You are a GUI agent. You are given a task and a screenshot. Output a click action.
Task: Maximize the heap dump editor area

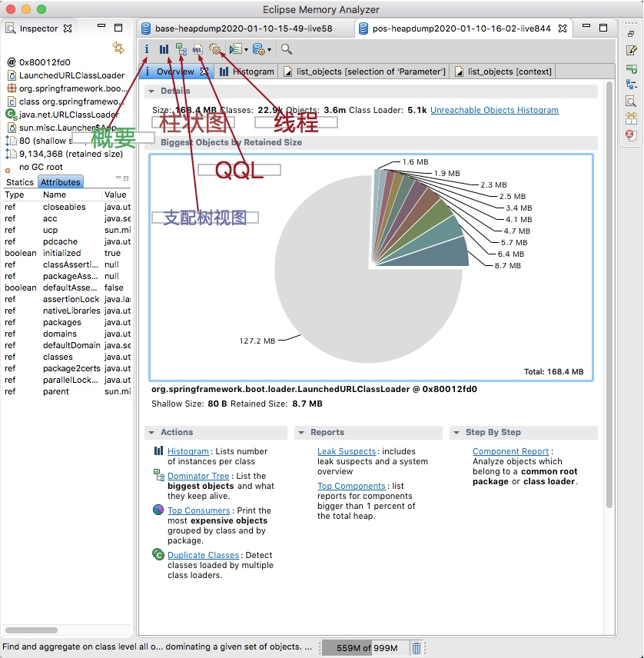(603, 28)
